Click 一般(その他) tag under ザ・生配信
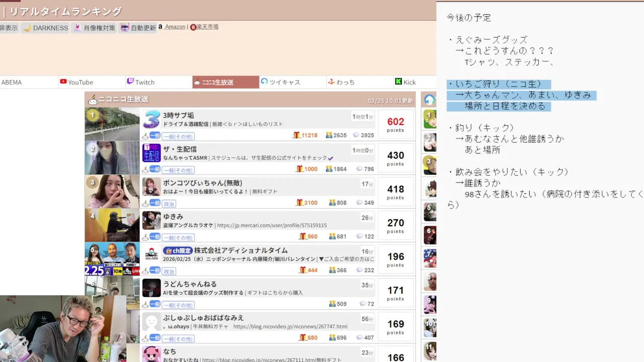This screenshot has width=644, height=362. click(178, 170)
